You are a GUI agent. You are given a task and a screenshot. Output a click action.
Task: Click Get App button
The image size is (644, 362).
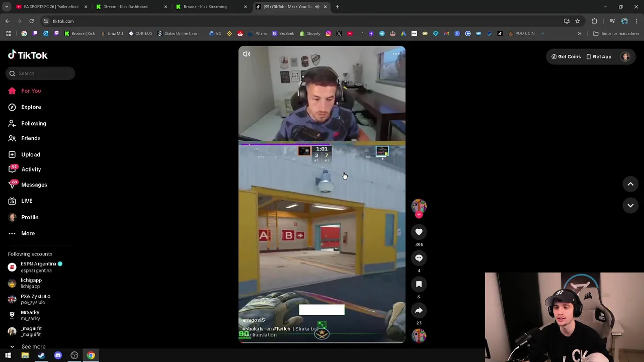pos(599,57)
